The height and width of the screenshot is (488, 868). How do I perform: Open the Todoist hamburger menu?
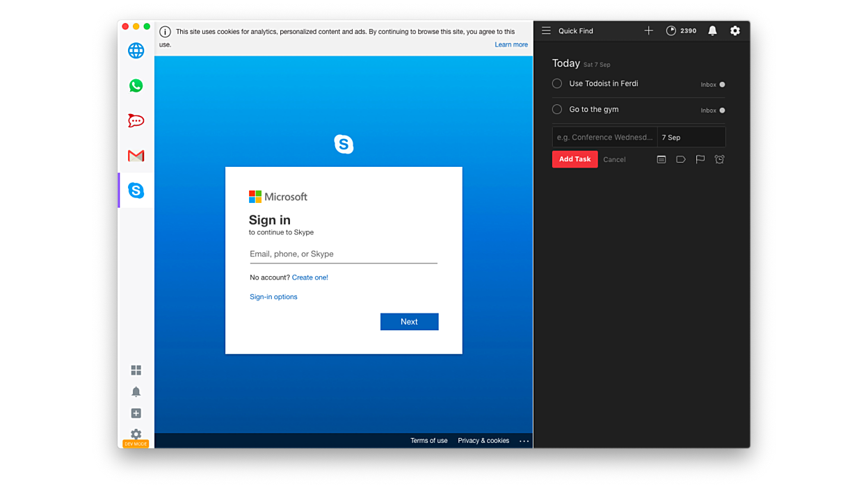[546, 31]
